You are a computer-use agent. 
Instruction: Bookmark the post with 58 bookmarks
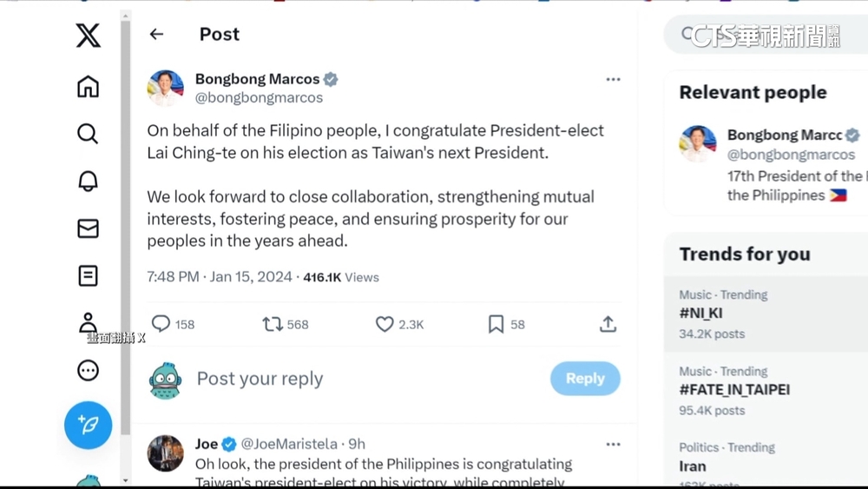pyautogui.click(x=496, y=324)
